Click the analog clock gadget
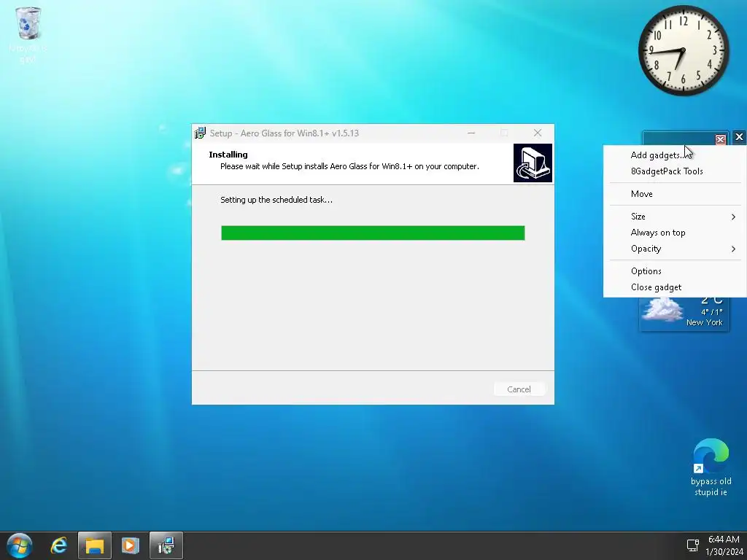This screenshot has height=560, width=747. [x=684, y=50]
